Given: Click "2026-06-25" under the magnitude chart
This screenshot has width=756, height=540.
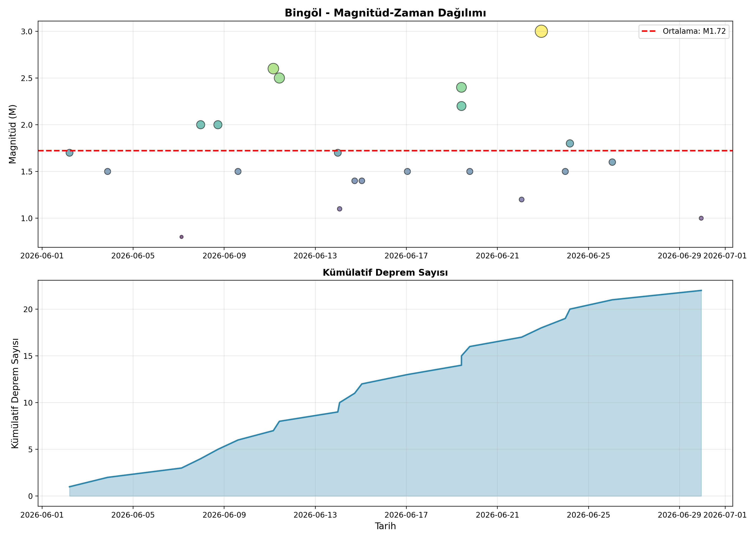Looking at the screenshot, I should (x=588, y=256).
